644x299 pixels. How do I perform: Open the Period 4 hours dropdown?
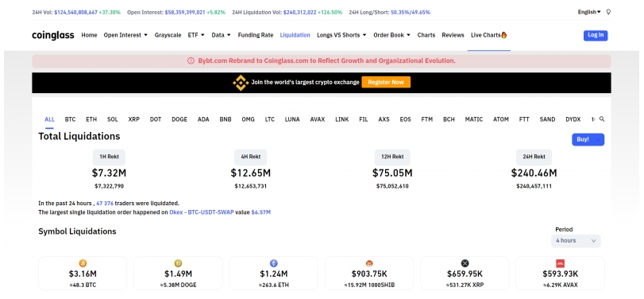click(x=576, y=241)
